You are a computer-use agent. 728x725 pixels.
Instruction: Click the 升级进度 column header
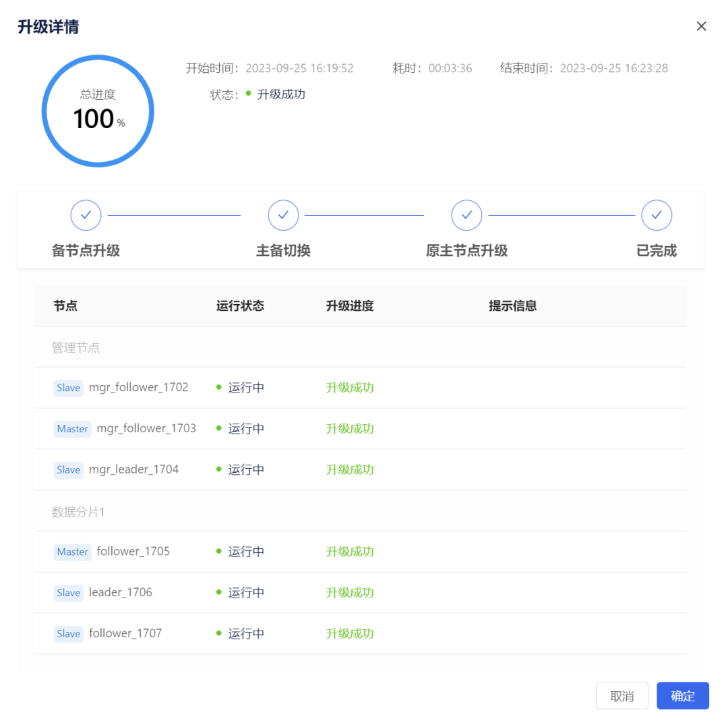(350, 306)
